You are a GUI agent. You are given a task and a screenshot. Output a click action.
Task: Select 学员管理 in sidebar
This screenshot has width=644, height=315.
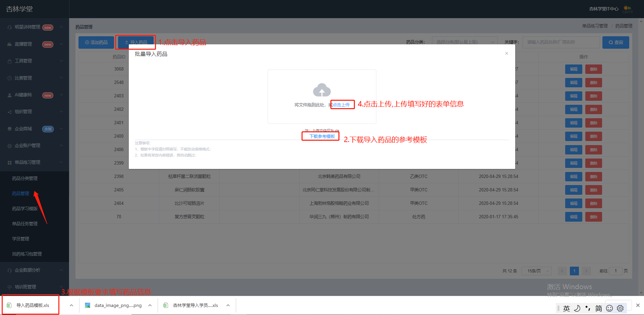(x=20, y=239)
